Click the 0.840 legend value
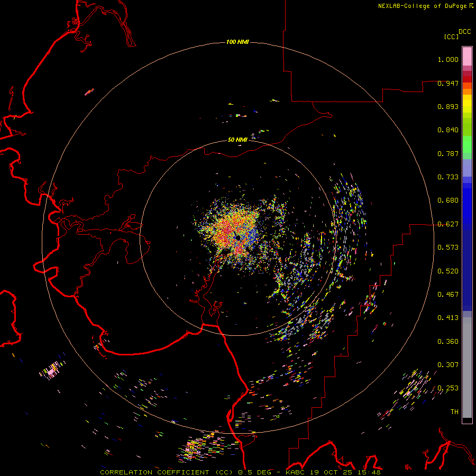The height and width of the screenshot is (476, 476). click(x=448, y=130)
